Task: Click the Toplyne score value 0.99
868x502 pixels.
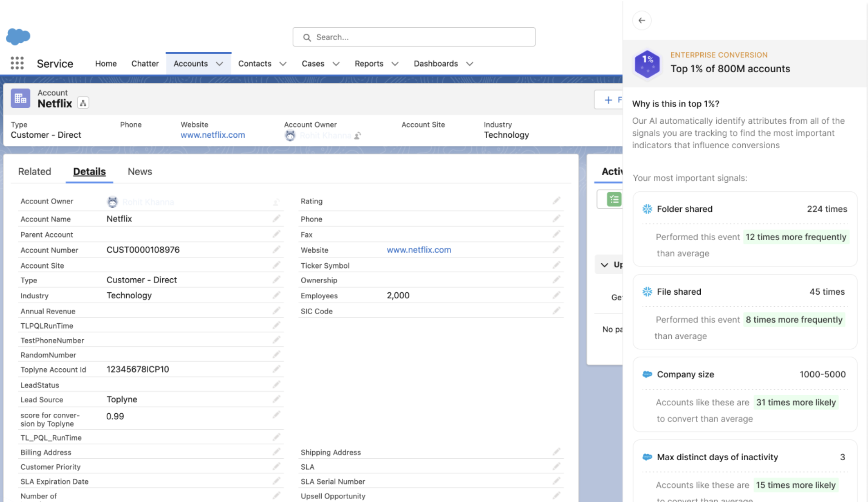Action: [115, 416]
